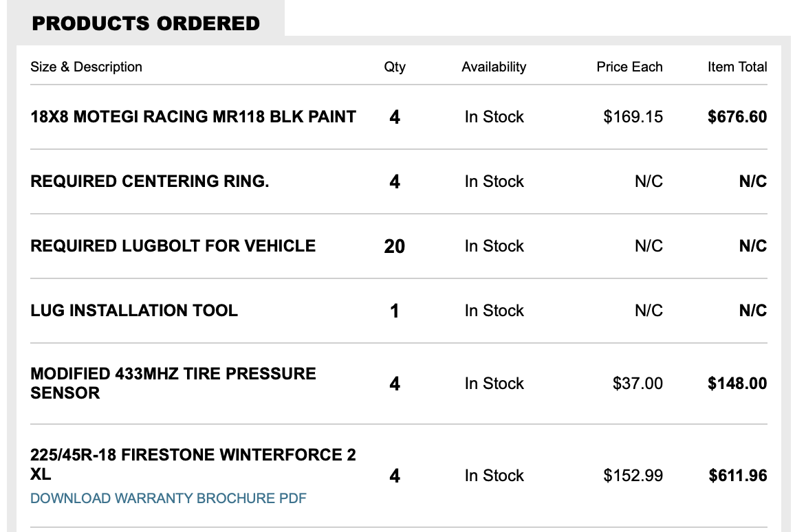Select the Required Centering Ring row description
This screenshot has height=532, width=795.
[x=150, y=181]
